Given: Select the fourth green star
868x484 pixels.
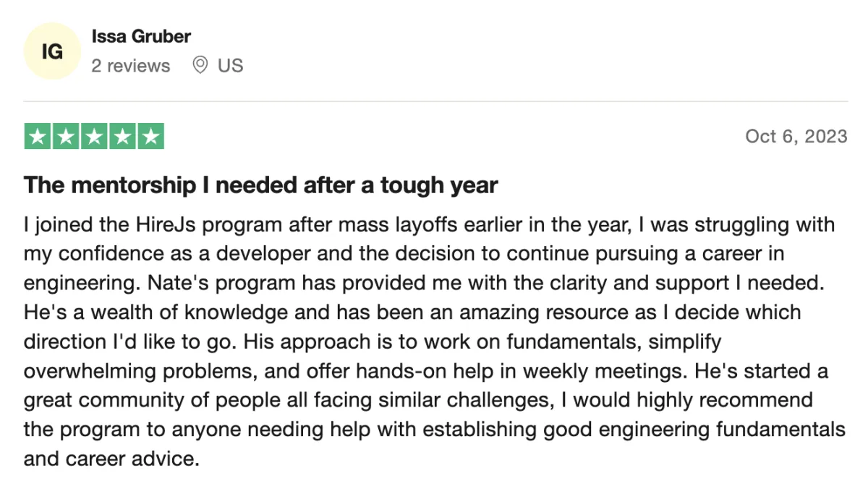Looking at the screenshot, I should pos(122,137).
